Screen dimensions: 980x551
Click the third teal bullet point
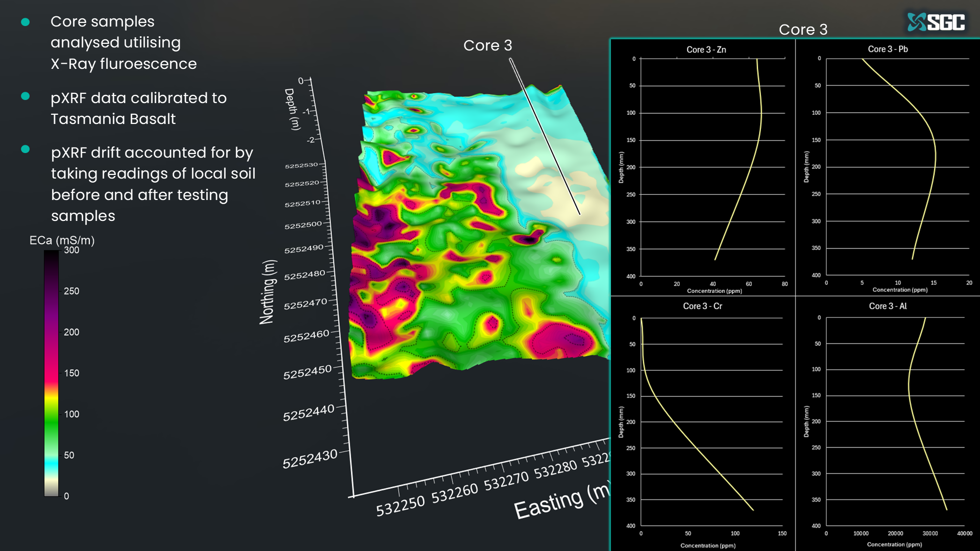(25, 149)
